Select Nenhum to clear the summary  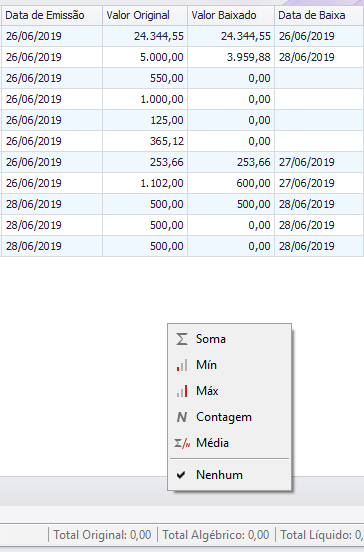tap(230, 475)
